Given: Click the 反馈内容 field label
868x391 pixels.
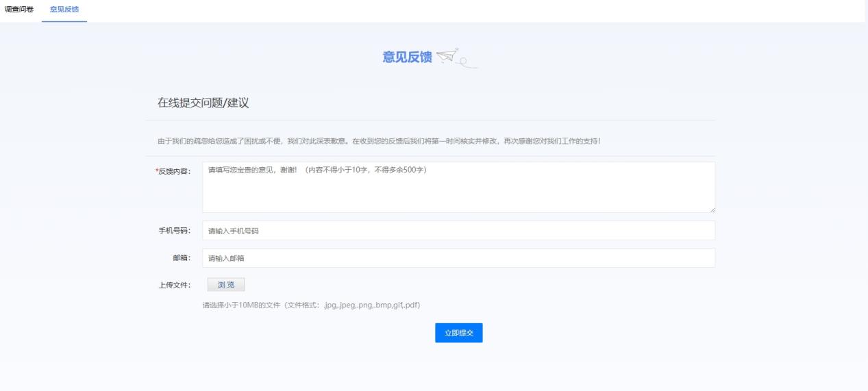Looking at the screenshot, I should click(x=175, y=171).
